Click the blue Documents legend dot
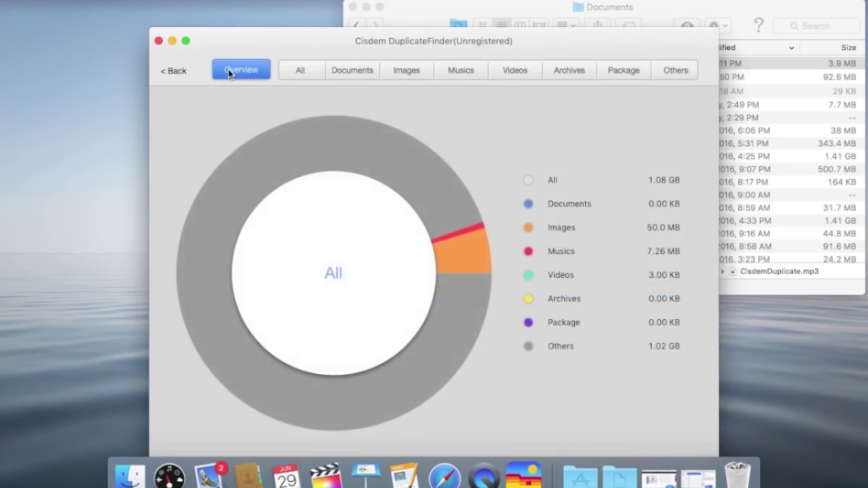The image size is (868, 488). (528, 203)
